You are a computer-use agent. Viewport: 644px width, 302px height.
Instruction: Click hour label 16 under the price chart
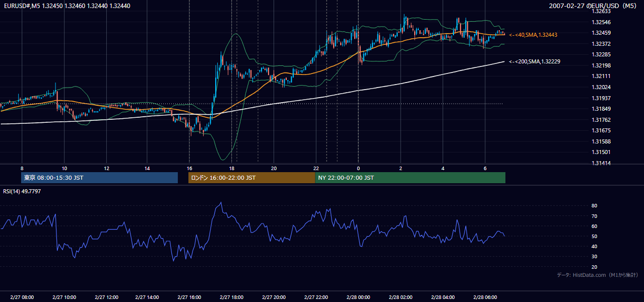click(189, 168)
